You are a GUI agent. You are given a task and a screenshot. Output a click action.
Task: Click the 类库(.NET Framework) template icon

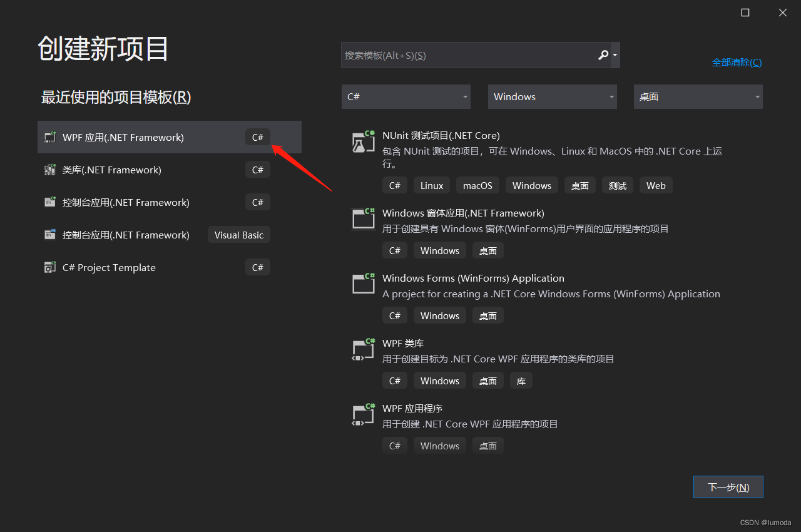pyautogui.click(x=49, y=170)
